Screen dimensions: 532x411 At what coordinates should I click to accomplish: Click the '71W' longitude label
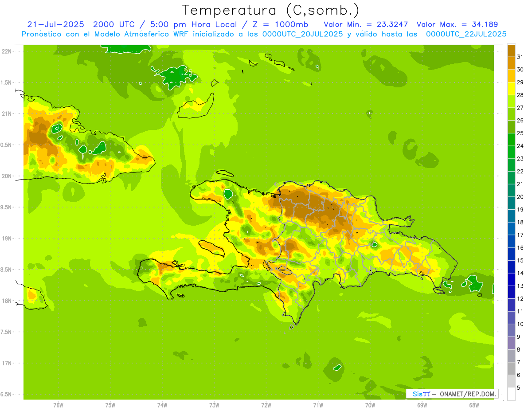318,405
